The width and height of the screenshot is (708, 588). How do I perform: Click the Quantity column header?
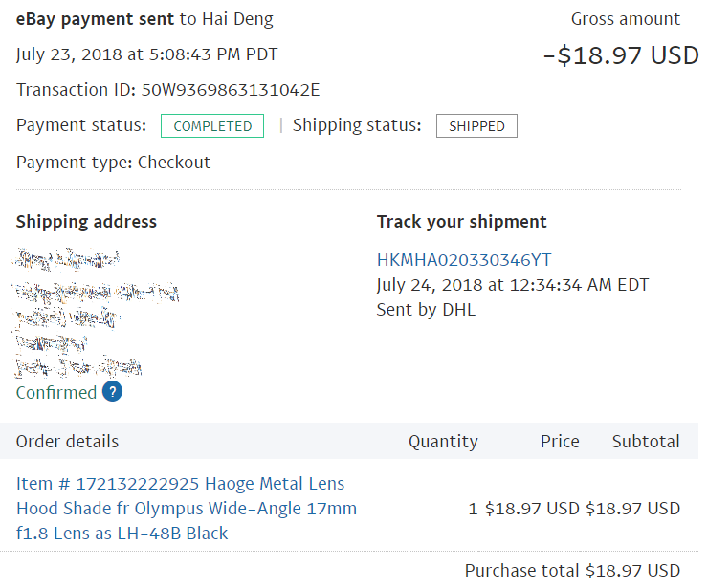443,442
